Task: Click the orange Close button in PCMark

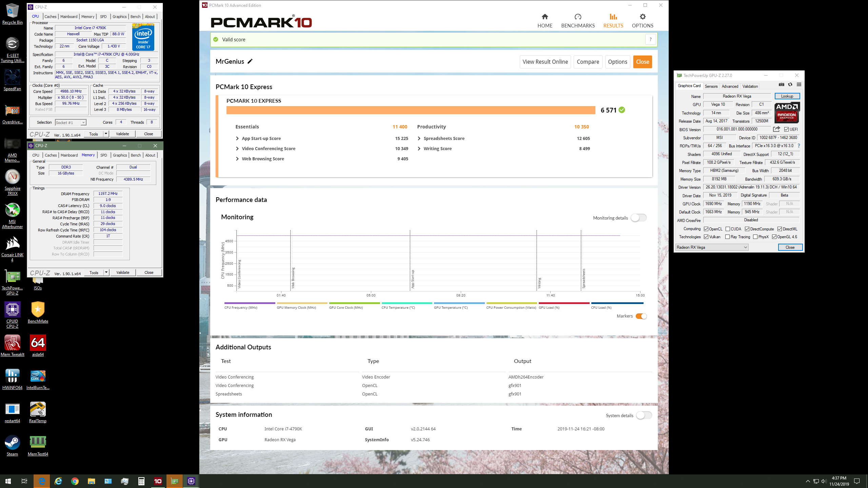Action: click(643, 62)
